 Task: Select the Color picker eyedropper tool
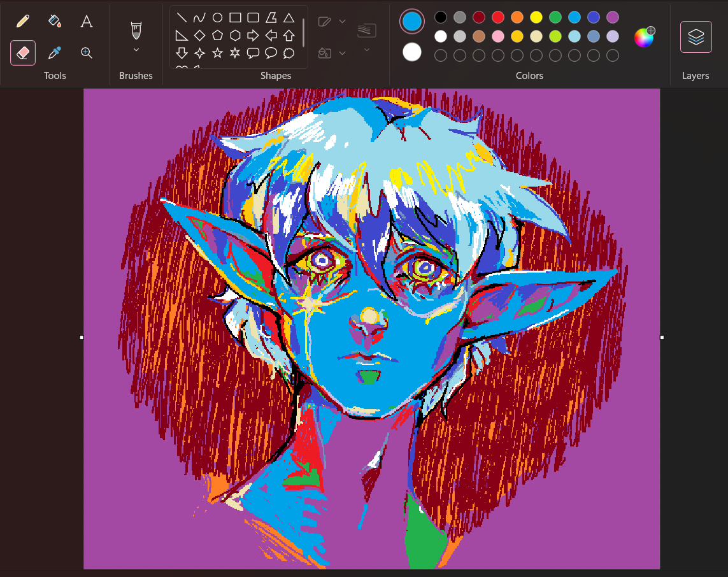55,53
